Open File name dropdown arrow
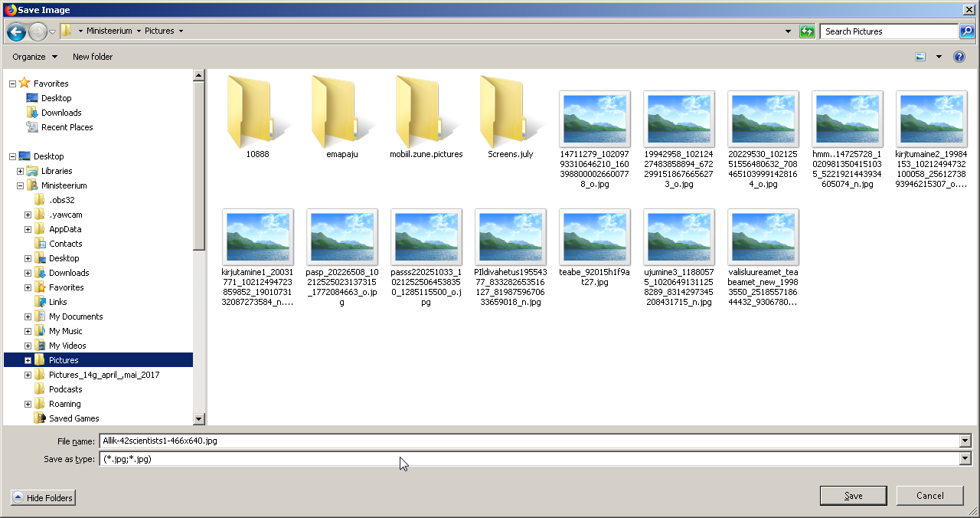 coord(965,441)
